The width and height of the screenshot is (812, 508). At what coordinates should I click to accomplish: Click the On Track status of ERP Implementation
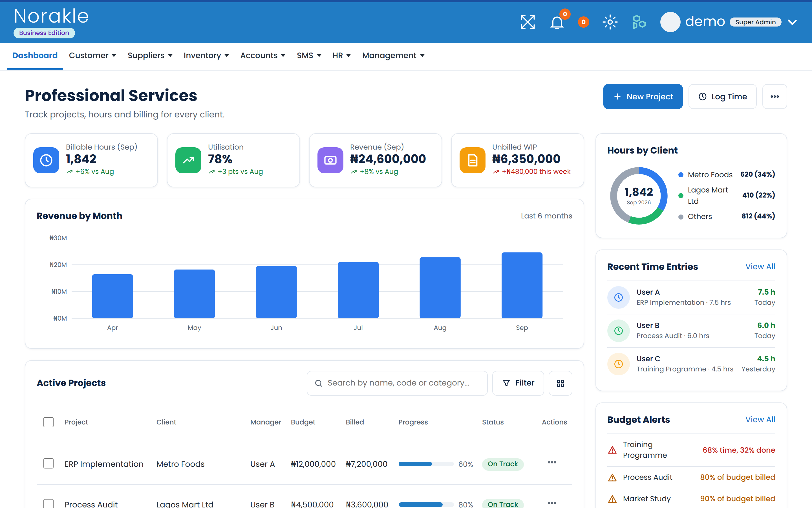click(503, 464)
